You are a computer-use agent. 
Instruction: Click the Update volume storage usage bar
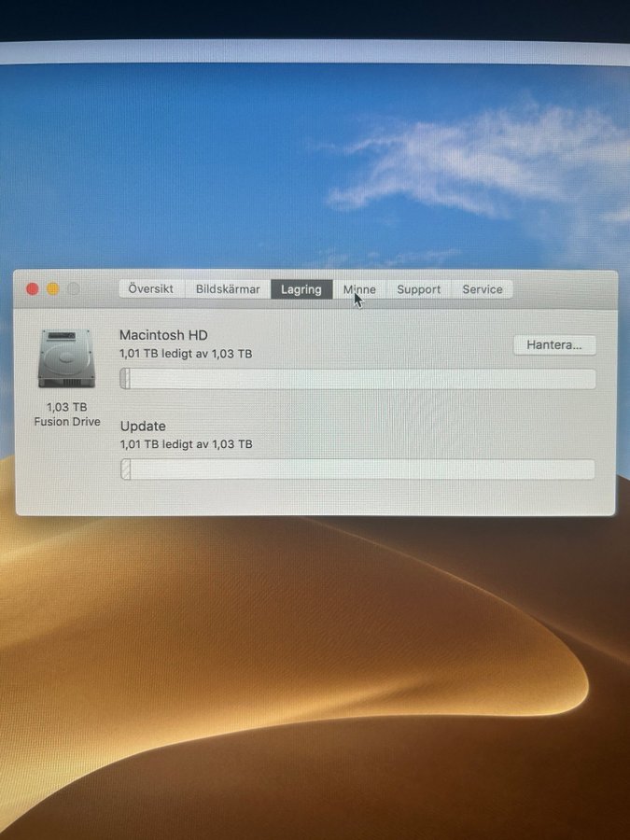358,469
